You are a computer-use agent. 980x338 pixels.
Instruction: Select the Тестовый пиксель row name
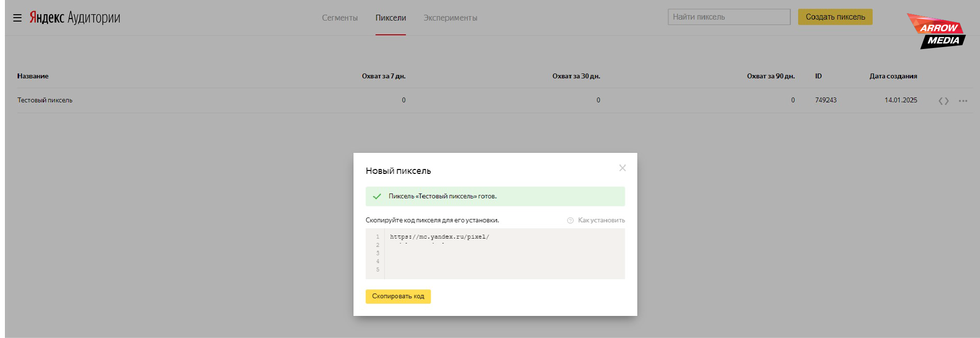[x=45, y=100]
